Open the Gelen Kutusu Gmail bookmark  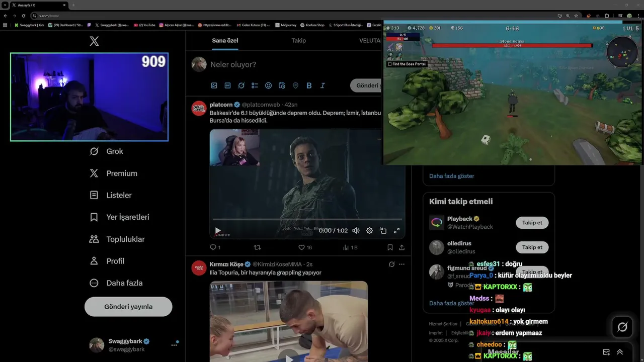coord(253,25)
